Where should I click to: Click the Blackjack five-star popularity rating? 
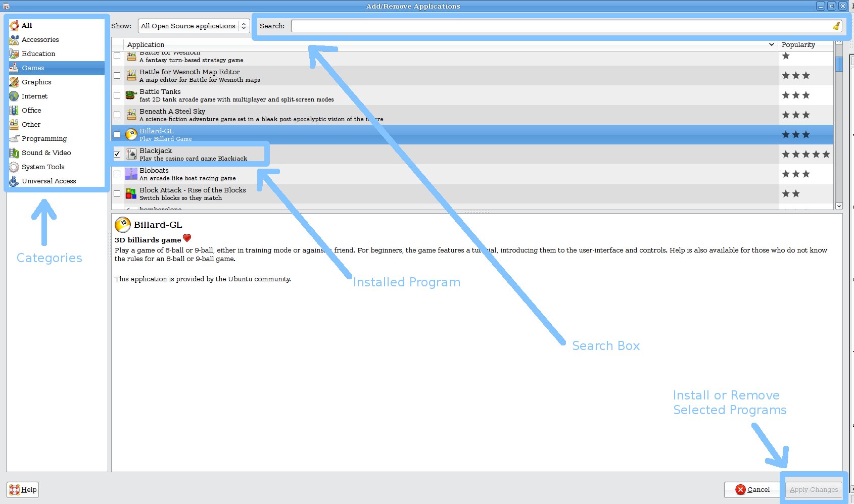coord(805,154)
